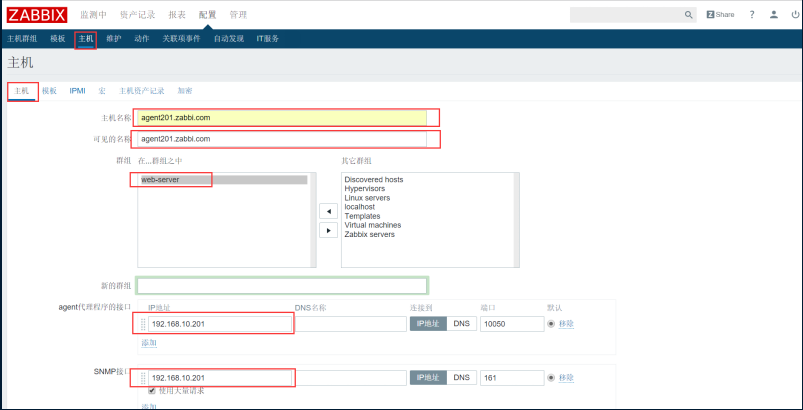
Task: Go to 主机 submenu in navigation bar
Action: pyautogui.click(x=86, y=39)
